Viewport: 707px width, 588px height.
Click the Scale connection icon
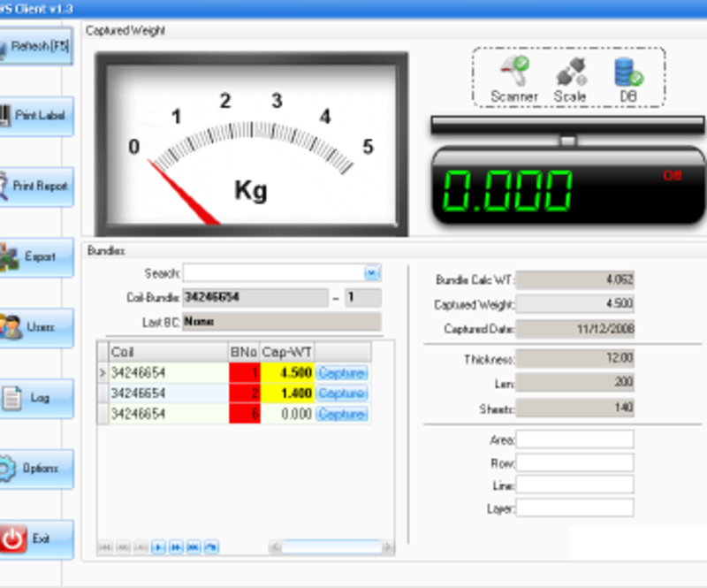571,72
